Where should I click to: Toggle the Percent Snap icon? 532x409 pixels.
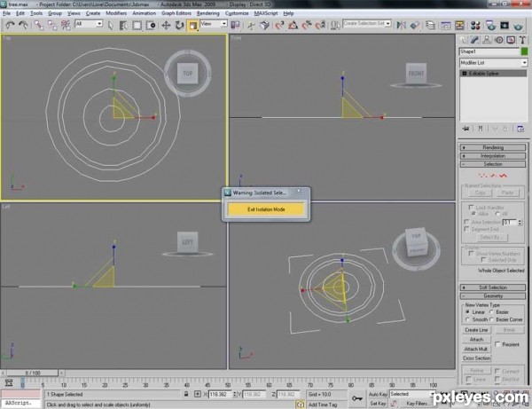[x=307, y=26]
